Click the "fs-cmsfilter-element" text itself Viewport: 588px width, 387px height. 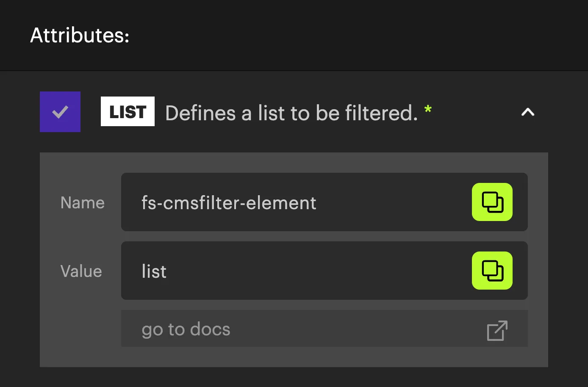(x=229, y=203)
